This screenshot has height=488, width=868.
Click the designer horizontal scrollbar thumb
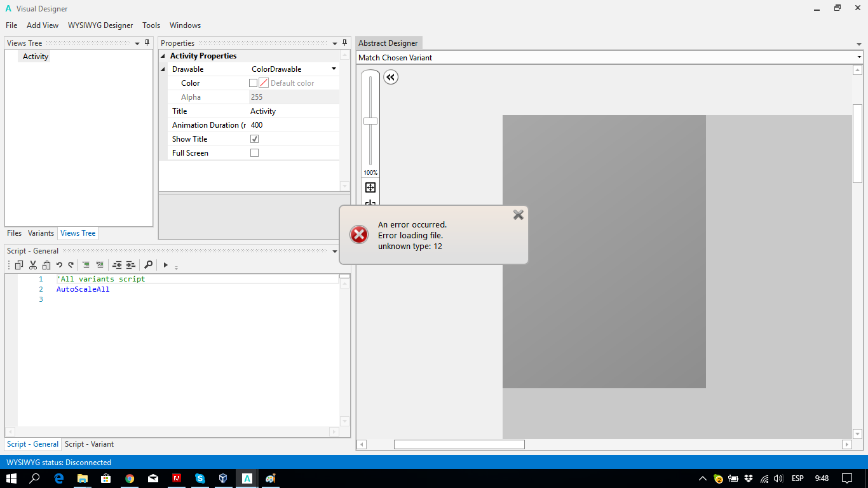tap(459, 445)
